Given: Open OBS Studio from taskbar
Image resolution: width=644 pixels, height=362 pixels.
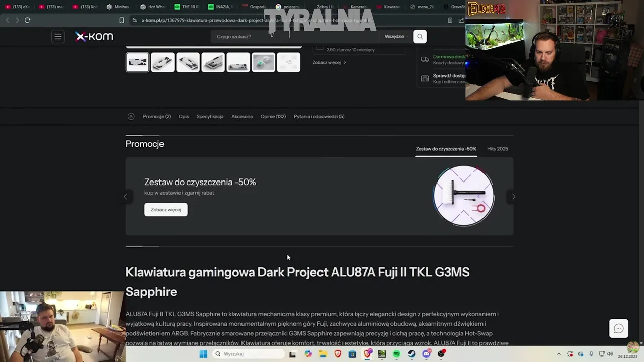Looking at the screenshot, I should tap(441, 354).
